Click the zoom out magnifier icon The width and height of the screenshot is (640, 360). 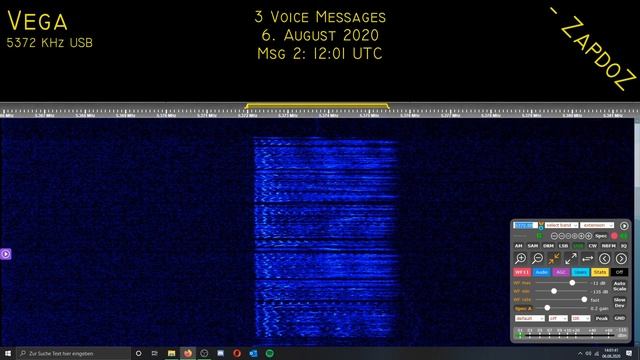(x=538, y=258)
